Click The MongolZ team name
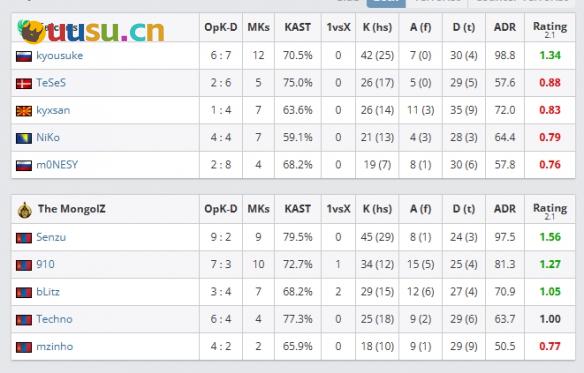The height and width of the screenshot is (373, 584). point(72,209)
